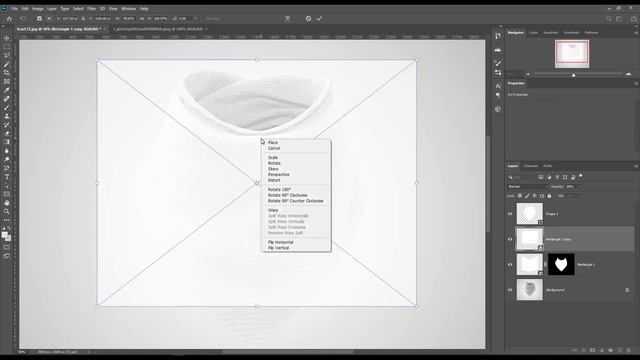Select the Eraser tool
Image resolution: width=640 pixels, height=360 pixels.
coord(7,133)
